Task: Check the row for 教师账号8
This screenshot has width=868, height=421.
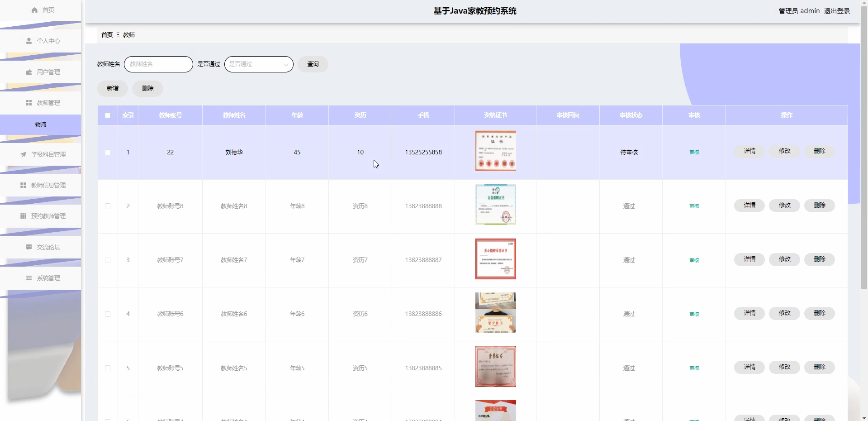Action: pyautogui.click(x=108, y=206)
